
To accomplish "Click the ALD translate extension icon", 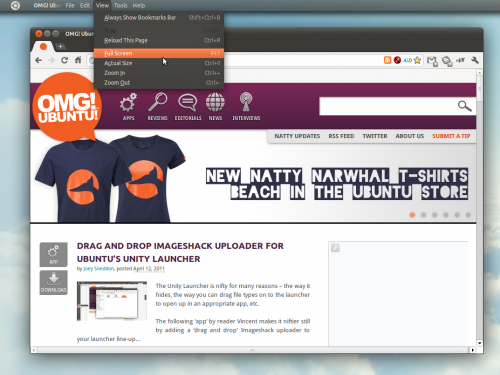I will click(407, 60).
